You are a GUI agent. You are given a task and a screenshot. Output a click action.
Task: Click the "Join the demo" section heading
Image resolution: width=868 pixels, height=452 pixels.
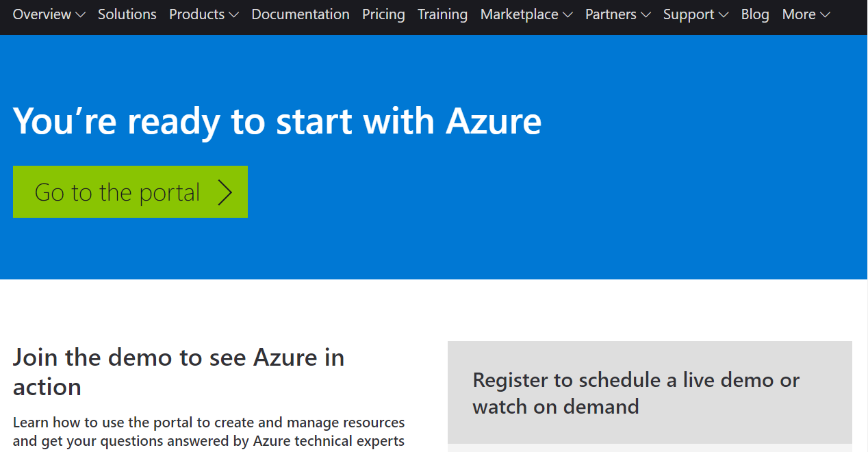178,372
